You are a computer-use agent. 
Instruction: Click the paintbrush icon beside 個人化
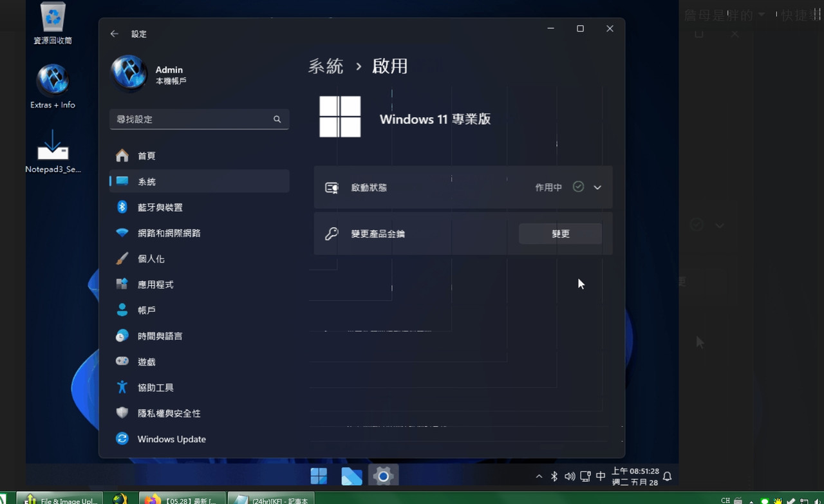pos(122,258)
